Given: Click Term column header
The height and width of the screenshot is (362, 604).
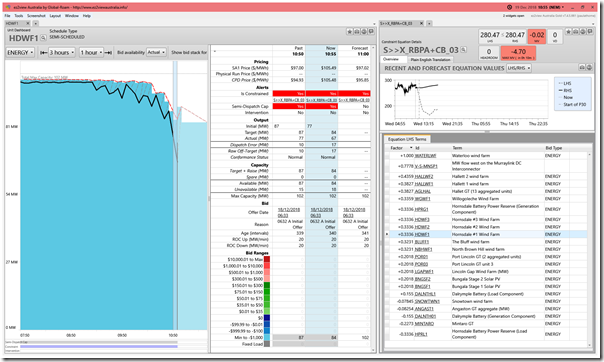Looking at the screenshot, I should 457,148.
